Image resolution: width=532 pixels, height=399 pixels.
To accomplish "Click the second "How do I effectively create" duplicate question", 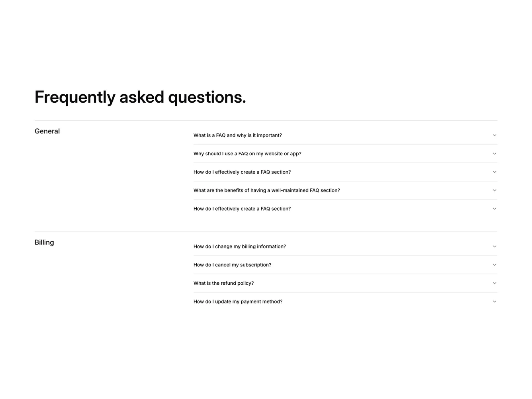I will click(x=242, y=209).
